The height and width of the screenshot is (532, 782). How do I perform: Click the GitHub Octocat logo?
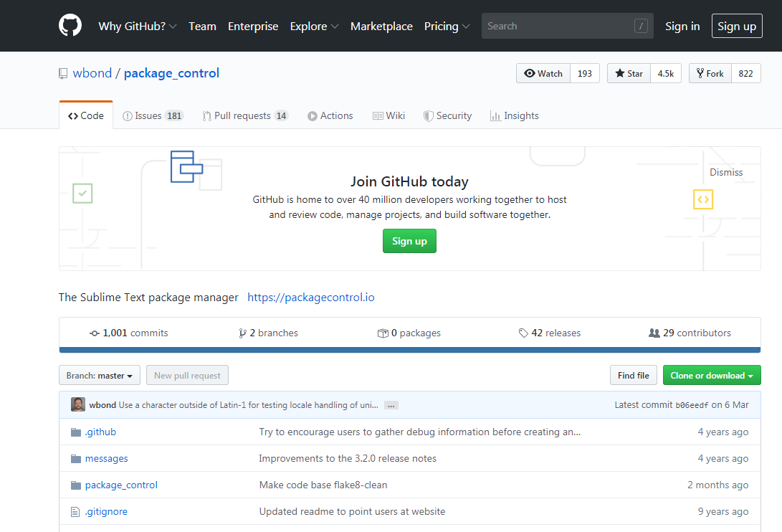[70, 25]
